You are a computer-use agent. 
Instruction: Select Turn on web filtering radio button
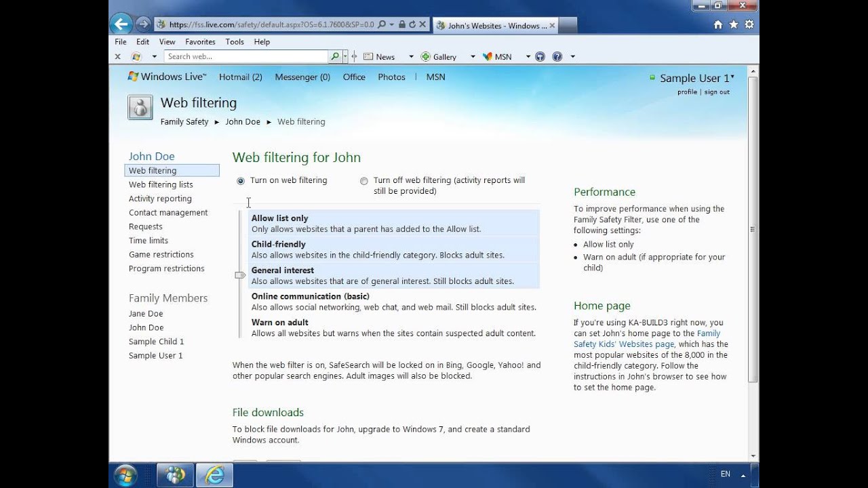point(241,181)
